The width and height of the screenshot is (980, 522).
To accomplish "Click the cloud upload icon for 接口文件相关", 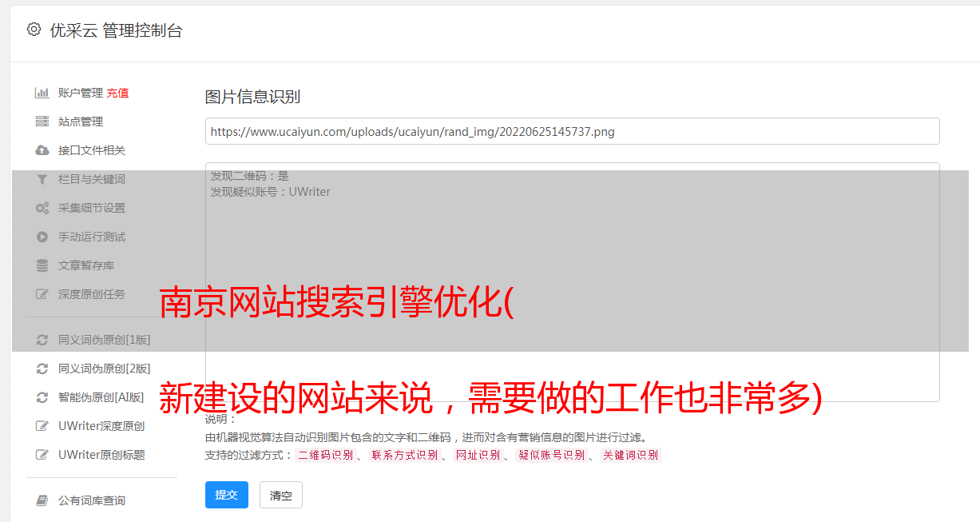I will pos(42,150).
